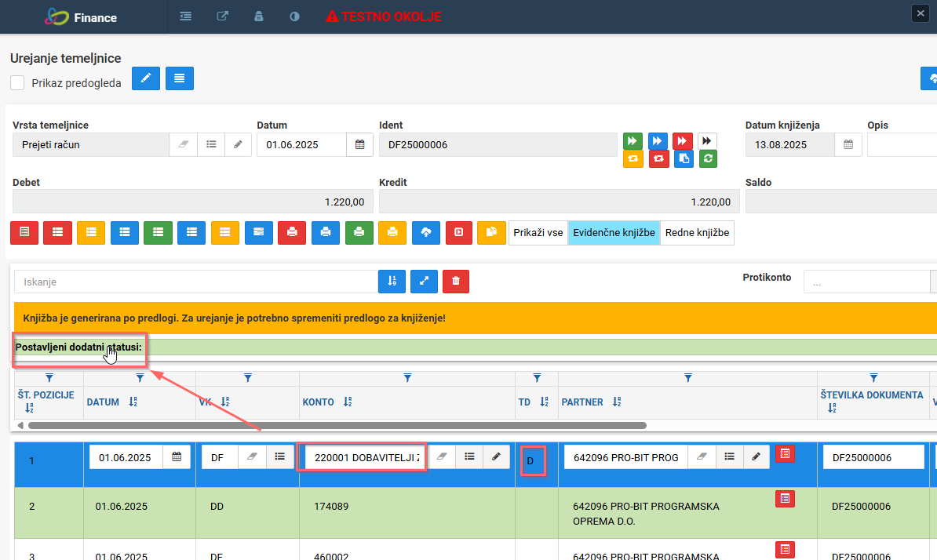Click the blue pencil edit button under title

pos(146,78)
